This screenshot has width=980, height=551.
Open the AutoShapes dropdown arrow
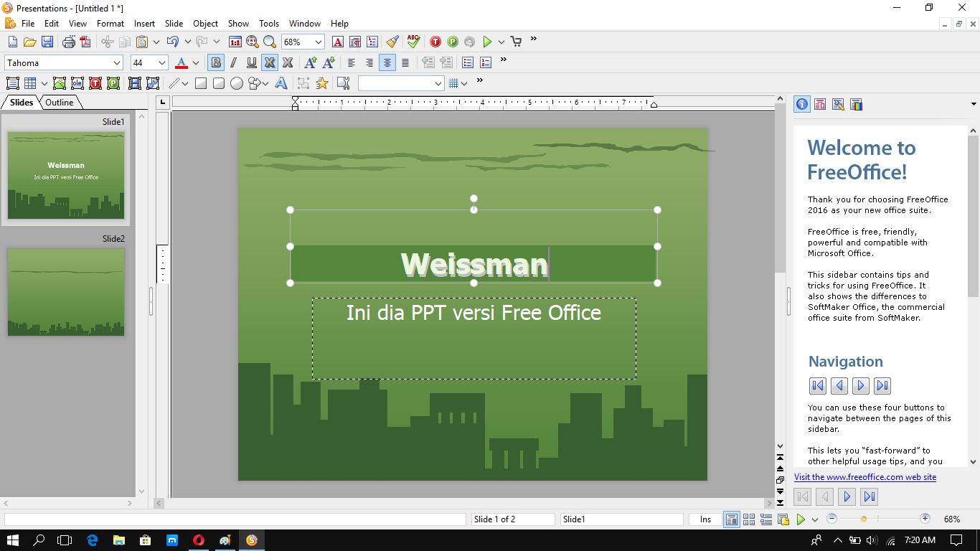coord(265,83)
